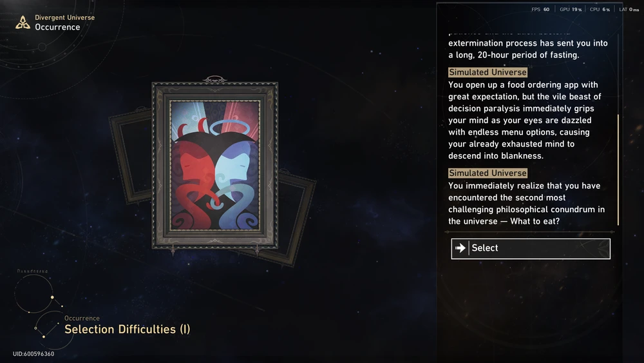The width and height of the screenshot is (644, 363).
Task: Click the circular orbit emblem above the constellation
Action: pyautogui.click(x=35, y=293)
